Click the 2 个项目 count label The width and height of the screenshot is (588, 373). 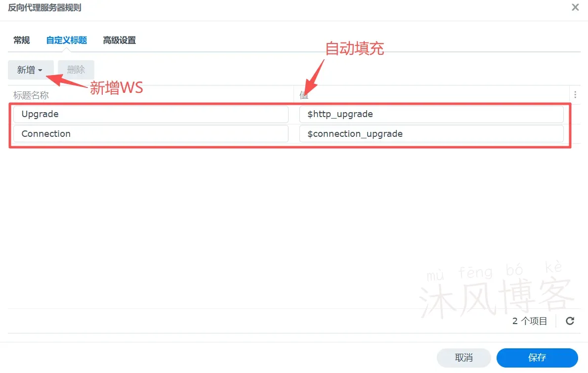[x=530, y=321]
